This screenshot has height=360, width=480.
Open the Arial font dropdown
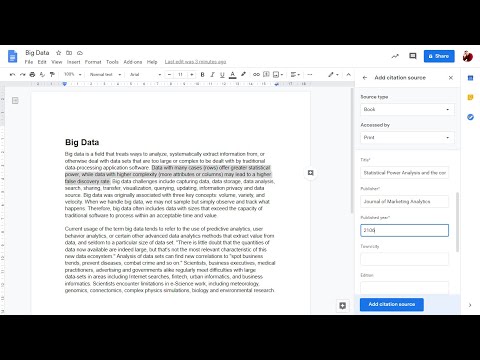point(146,74)
